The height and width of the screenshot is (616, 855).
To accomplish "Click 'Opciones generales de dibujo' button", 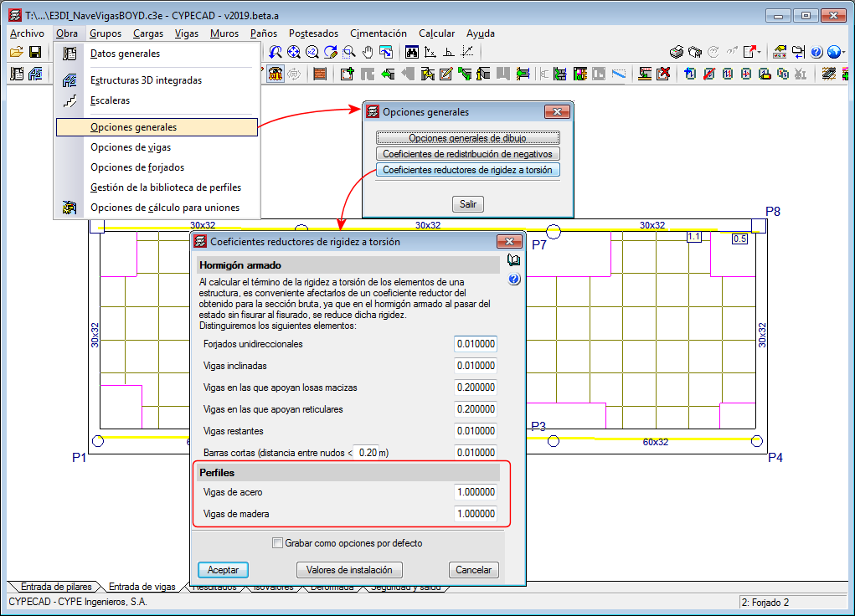I will coord(468,138).
